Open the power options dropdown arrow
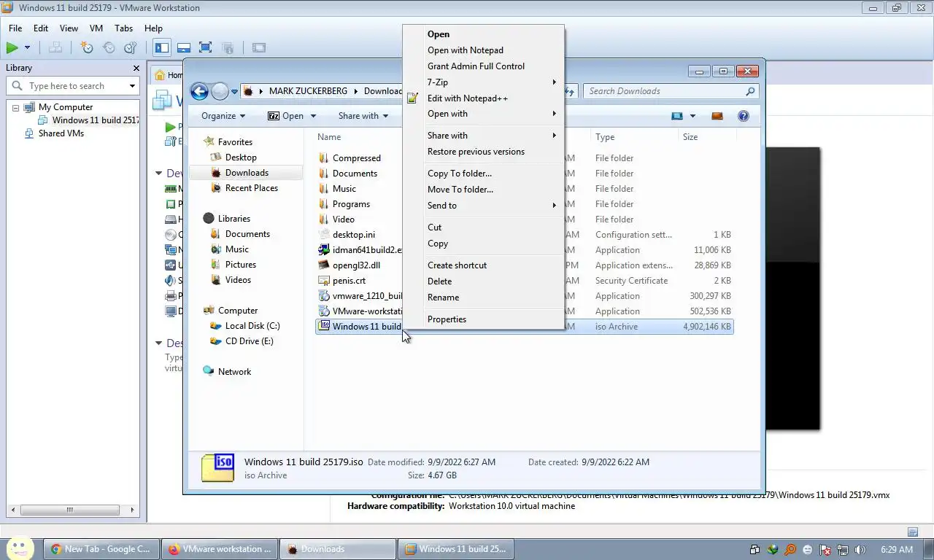Screen dimensions: 934x560 28,48
